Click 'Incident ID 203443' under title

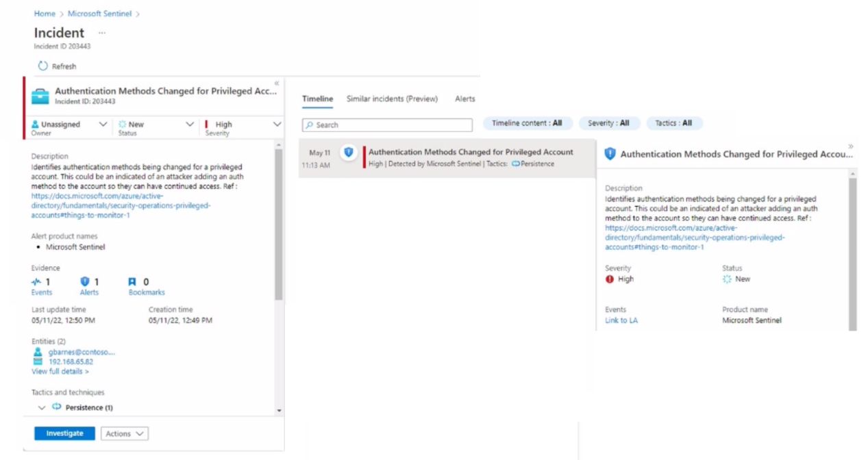(x=62, y=47)
